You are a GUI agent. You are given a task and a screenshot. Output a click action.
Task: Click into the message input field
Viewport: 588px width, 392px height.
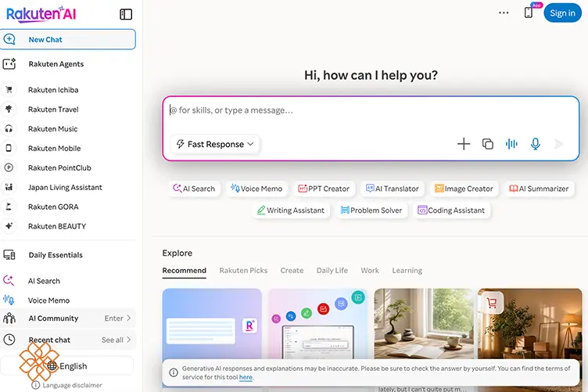371,110
